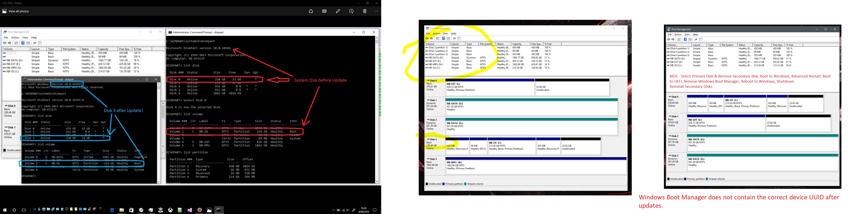Open Visual Studio from the taskbar
The height and width of the screenshot is (214, 868).
(190, 210)
